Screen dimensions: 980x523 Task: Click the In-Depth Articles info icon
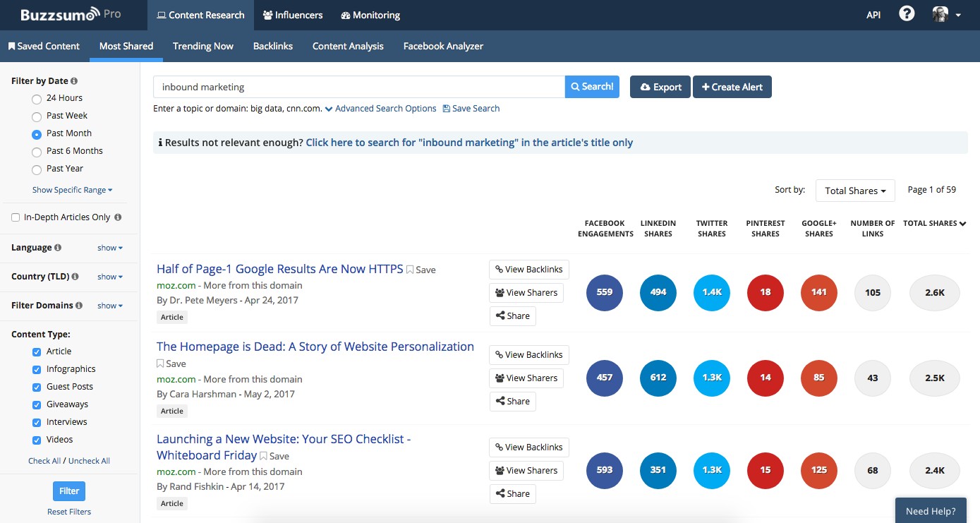point(118,217)
